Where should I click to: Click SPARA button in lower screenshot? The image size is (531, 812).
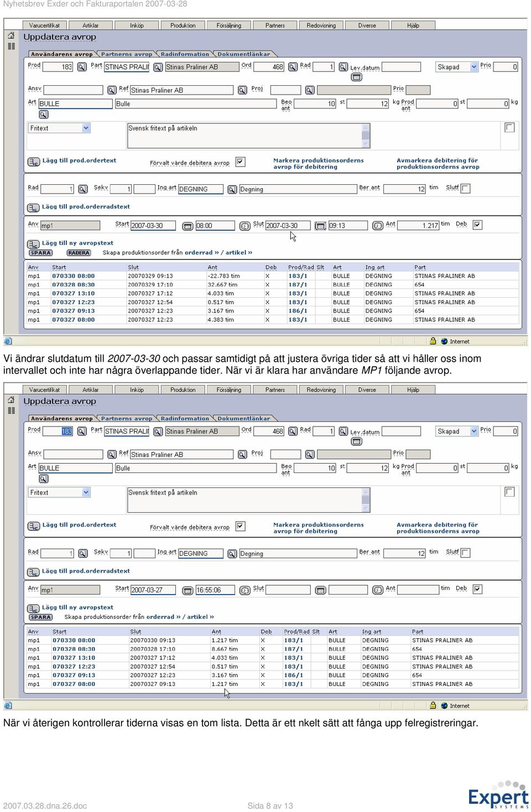[41, 617]
